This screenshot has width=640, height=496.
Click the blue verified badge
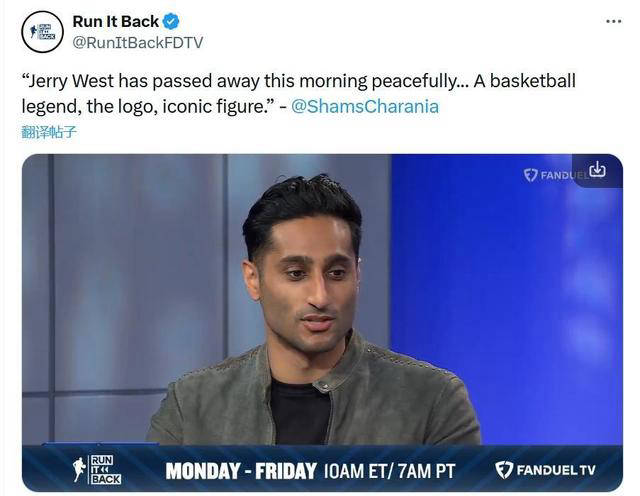click(171, 21)
